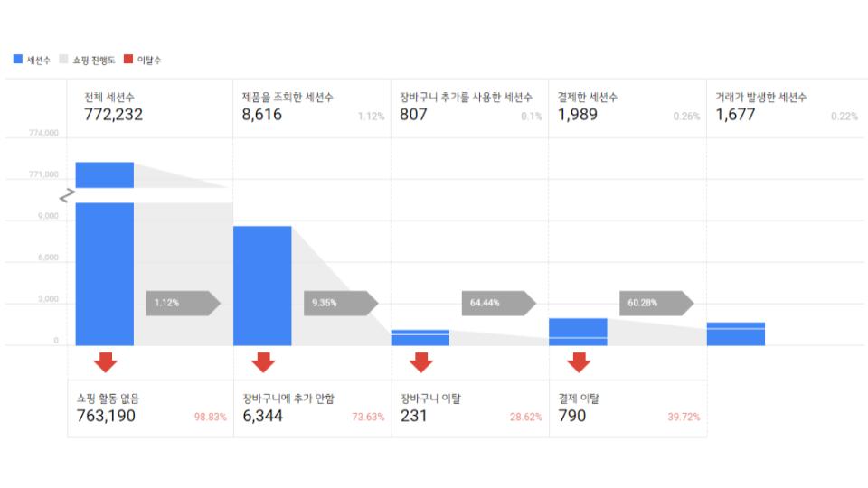Click the blue 세션수 legend swatch
This screenshot has width=868, height=488.
tap(18, 60)
